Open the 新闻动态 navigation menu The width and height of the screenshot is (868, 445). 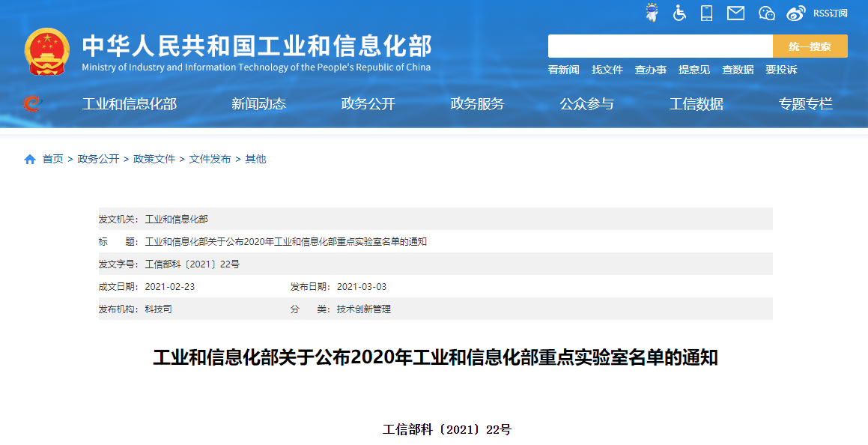coord(258,103)
